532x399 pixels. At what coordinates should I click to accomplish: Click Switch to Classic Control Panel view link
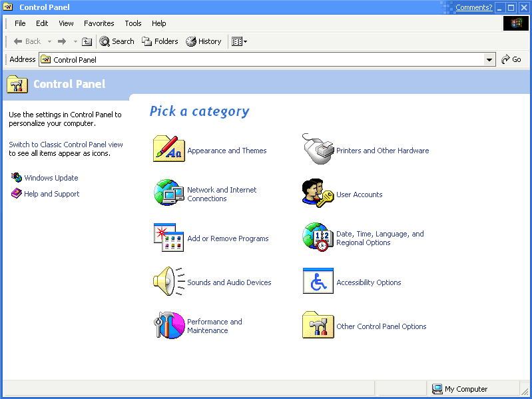(66, 145)
